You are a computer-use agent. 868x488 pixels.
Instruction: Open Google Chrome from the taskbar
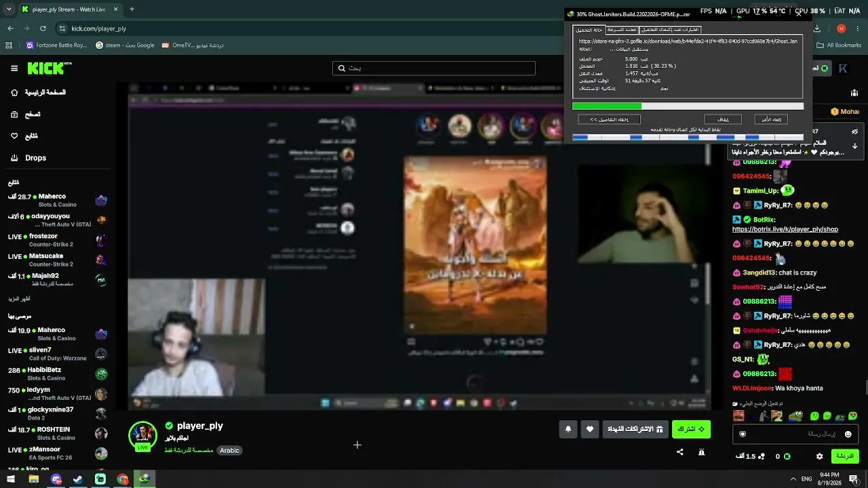pos(123,479)
